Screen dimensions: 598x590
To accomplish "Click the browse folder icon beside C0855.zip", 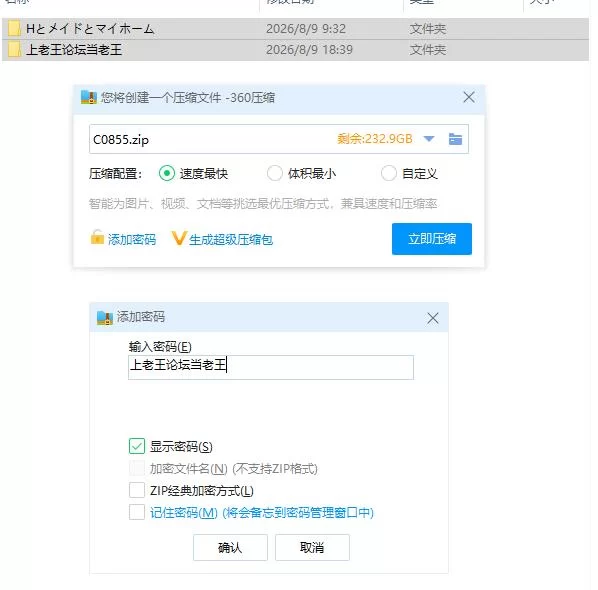I will click(x=455, y=139).
